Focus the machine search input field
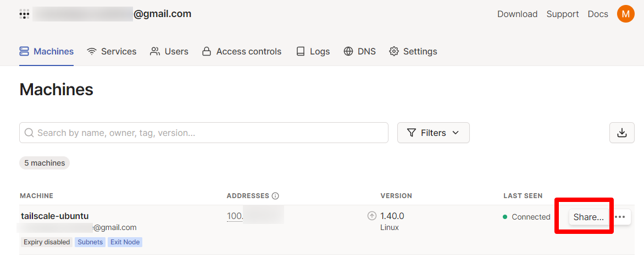Image resolution: width=644 pixels, height=257 pixels. [209, 133]
